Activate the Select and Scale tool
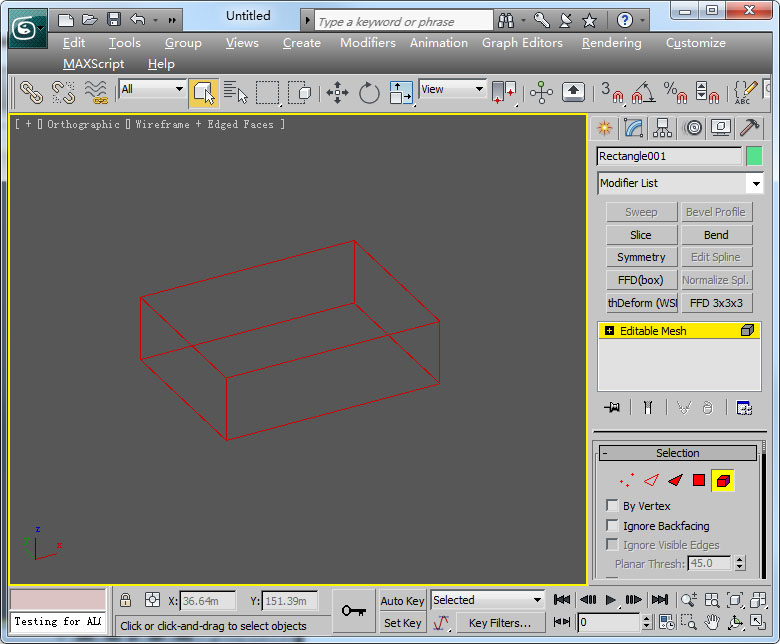The image size is (780, 644). tap(401, 92)
